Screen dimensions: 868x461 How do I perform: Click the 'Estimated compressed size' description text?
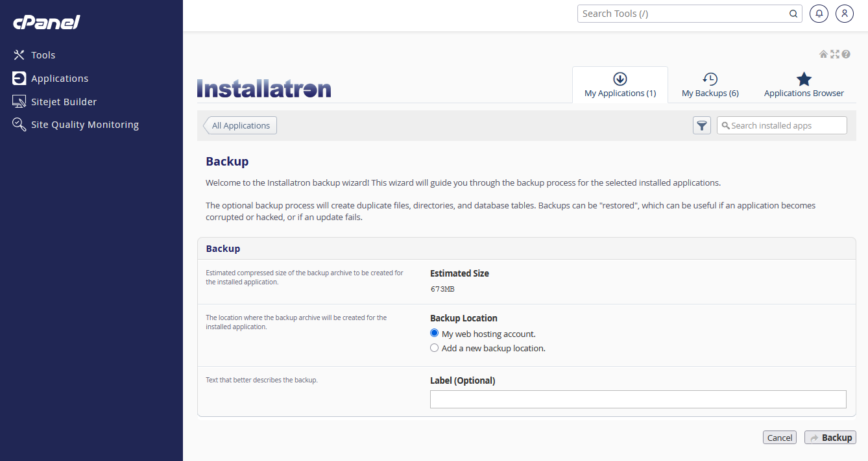click(304, 277)
